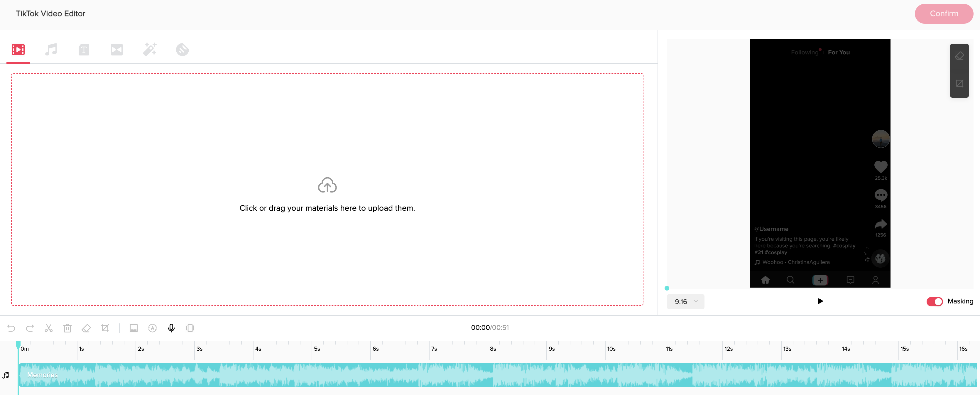Viewport: 980px width, 395px height.
Task: Click the timeline crop icon
Action: tap(105, 328)
